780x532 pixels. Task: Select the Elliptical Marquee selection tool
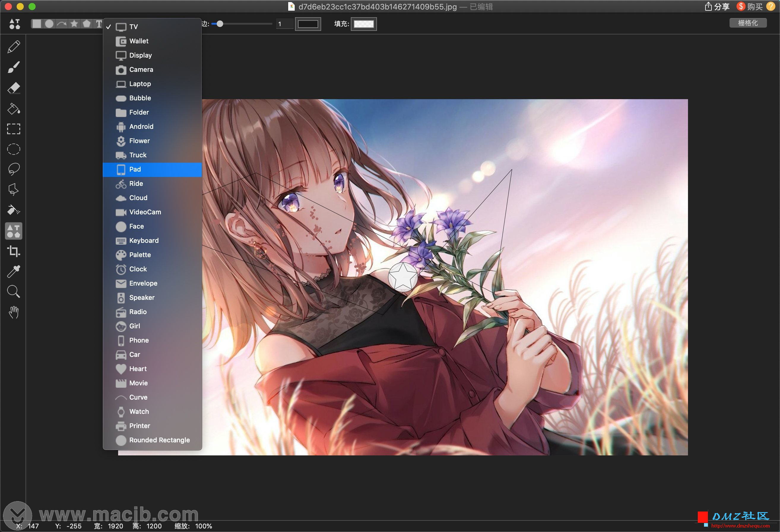(13, 149)
